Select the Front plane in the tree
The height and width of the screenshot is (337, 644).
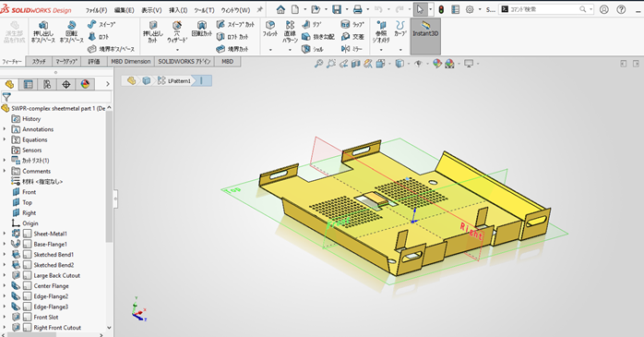[29, 192]
